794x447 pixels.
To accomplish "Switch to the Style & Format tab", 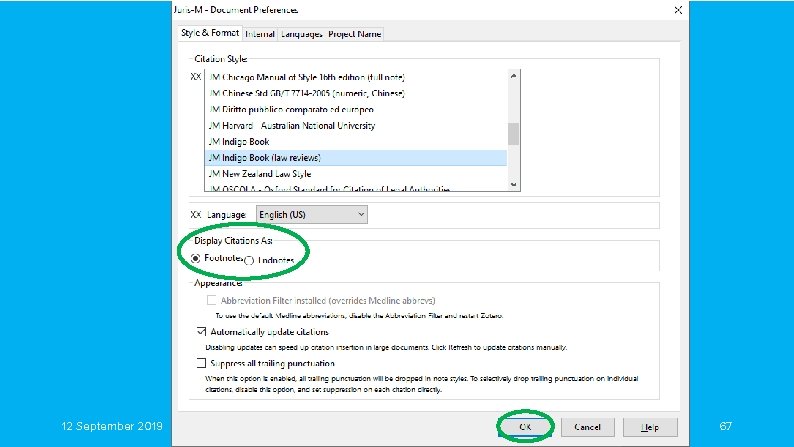I will click(x=210, y=33).
